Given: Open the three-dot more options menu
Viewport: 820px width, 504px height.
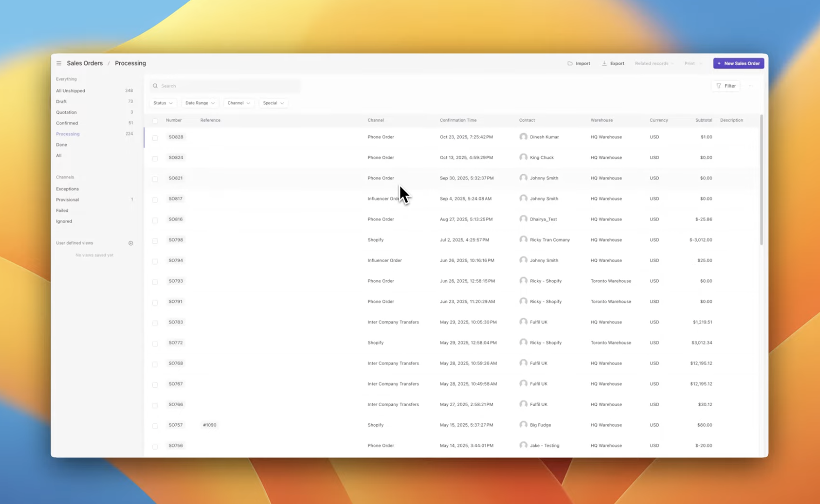Looking at the screenshot, I should 751,86.
